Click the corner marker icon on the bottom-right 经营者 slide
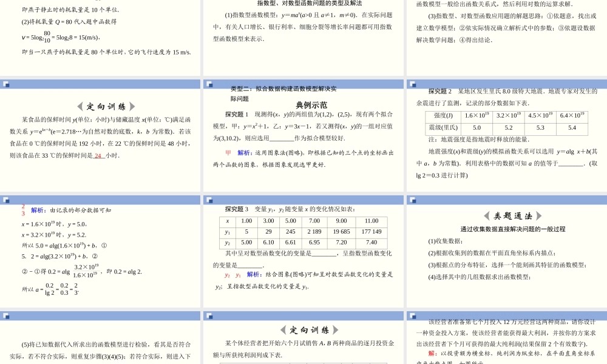The width and height of the screenshot is (607, 364). pos(412,316)
